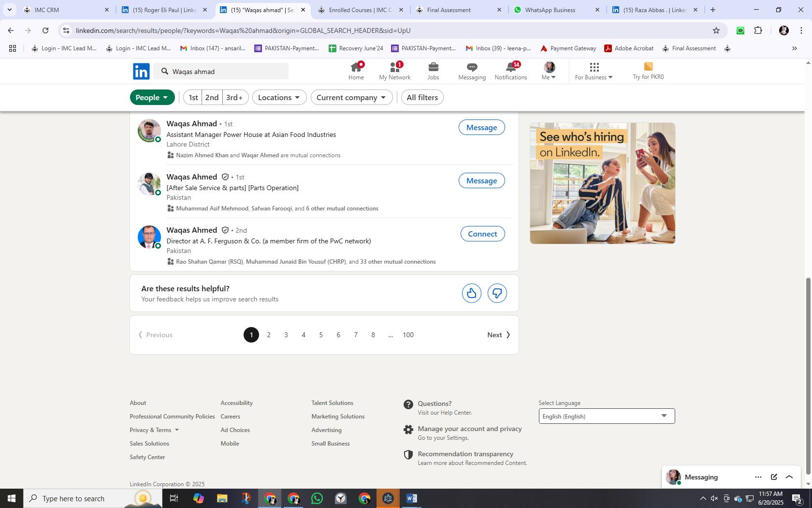Image resolution: width=812 pixels, height=508 pixels.
Task: Open File Explorer from taskbar
Action: (x=222, y=498)
